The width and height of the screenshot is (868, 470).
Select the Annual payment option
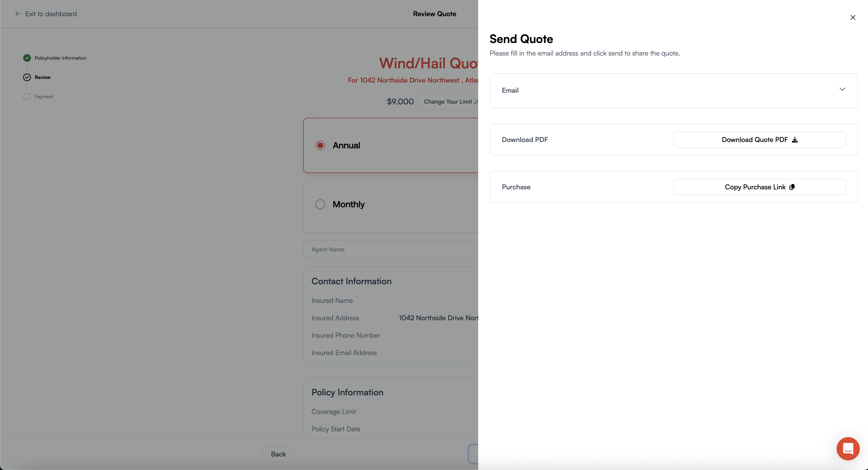[x=320, y=145]
